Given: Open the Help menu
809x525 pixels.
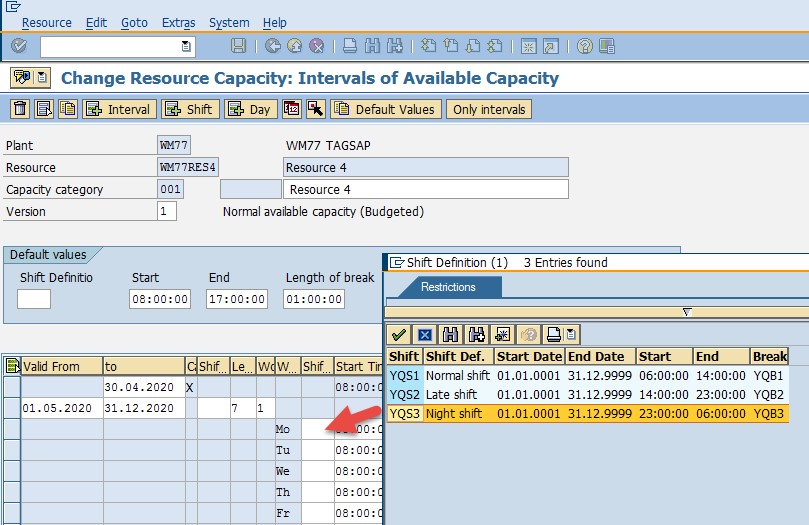Looking at the screenshot, I should pos(274,23).
